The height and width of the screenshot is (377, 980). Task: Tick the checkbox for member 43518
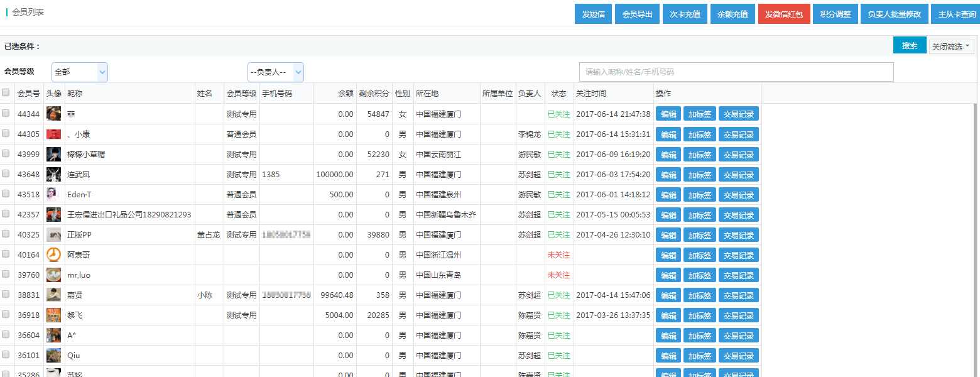click(x=6, y=194)
